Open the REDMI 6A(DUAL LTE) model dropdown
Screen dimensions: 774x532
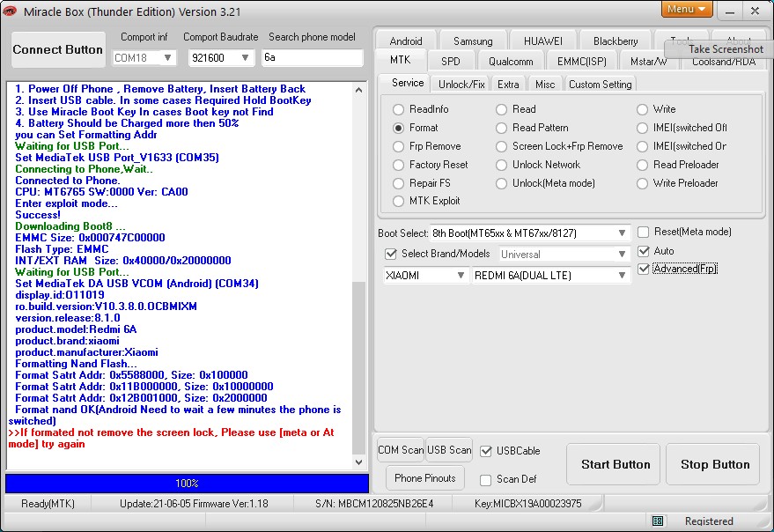pyautogui.click(x=551, y=276)
